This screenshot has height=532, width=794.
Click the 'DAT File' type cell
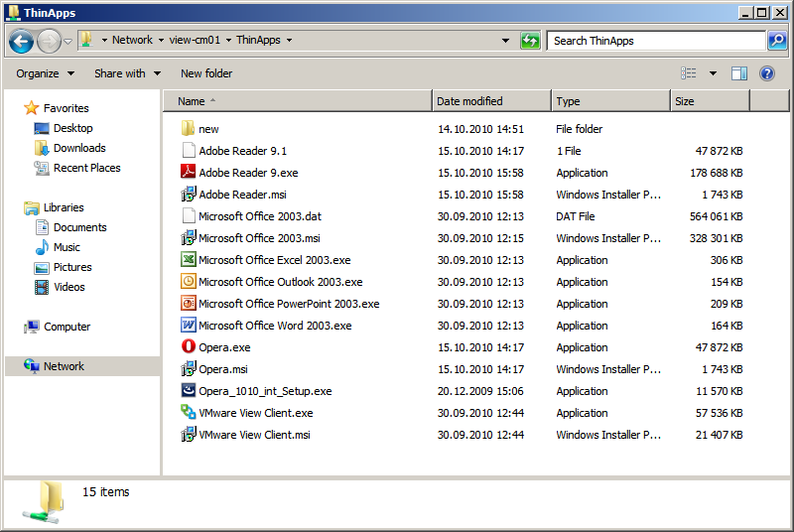576,216
